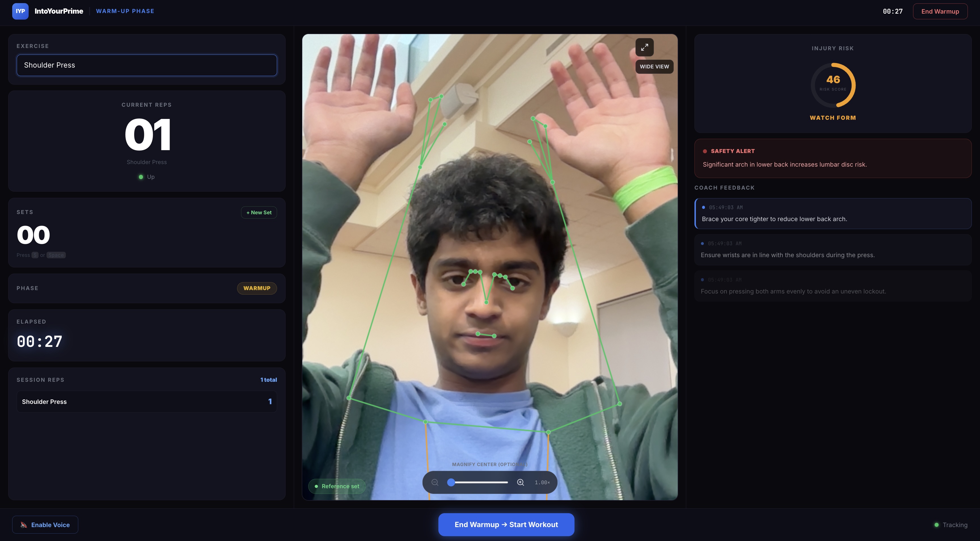Image resolution: width=980 pixels, height=541 pixels.
Task: Click the fullscreen expand icon on video
Action: click(644, 47)
